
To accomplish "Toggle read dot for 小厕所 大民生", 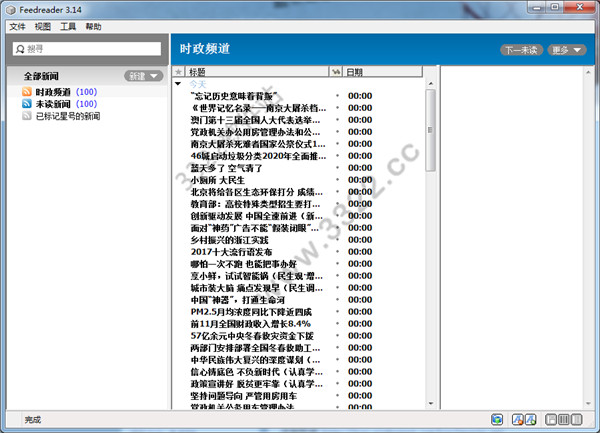I will [337, 179].
